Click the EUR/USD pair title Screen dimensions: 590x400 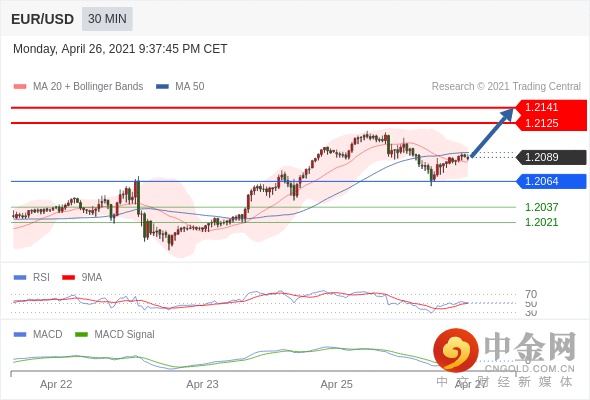point(43,19)
